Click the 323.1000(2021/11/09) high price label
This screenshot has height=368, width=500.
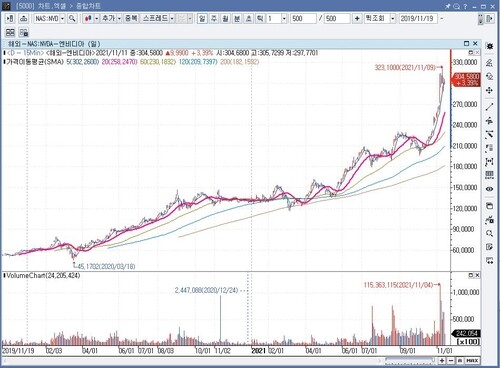point(405,68)
